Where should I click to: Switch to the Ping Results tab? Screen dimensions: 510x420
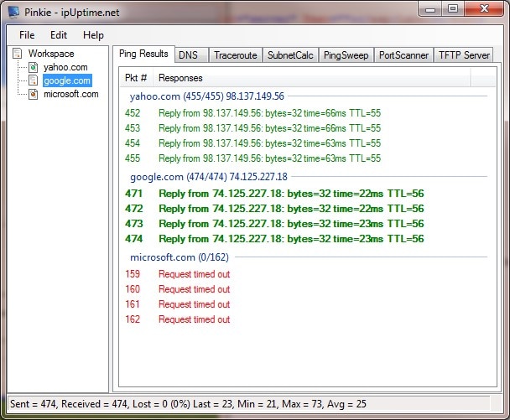pos(143,54)
